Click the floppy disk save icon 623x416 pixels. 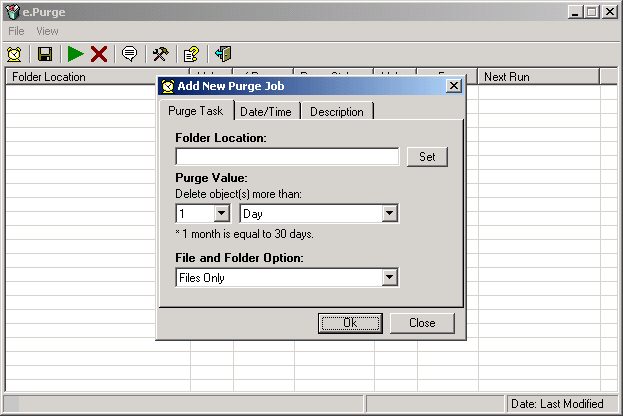[45, 54]
